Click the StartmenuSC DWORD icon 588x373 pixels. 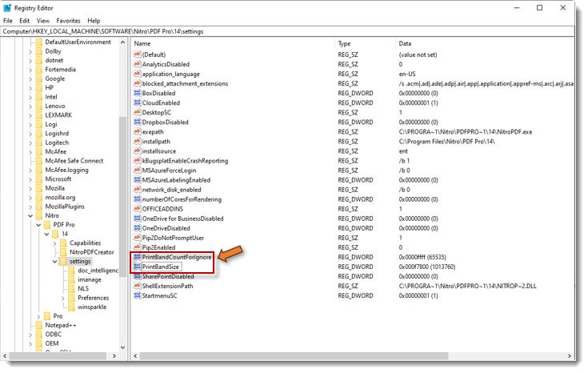point(138,295)
